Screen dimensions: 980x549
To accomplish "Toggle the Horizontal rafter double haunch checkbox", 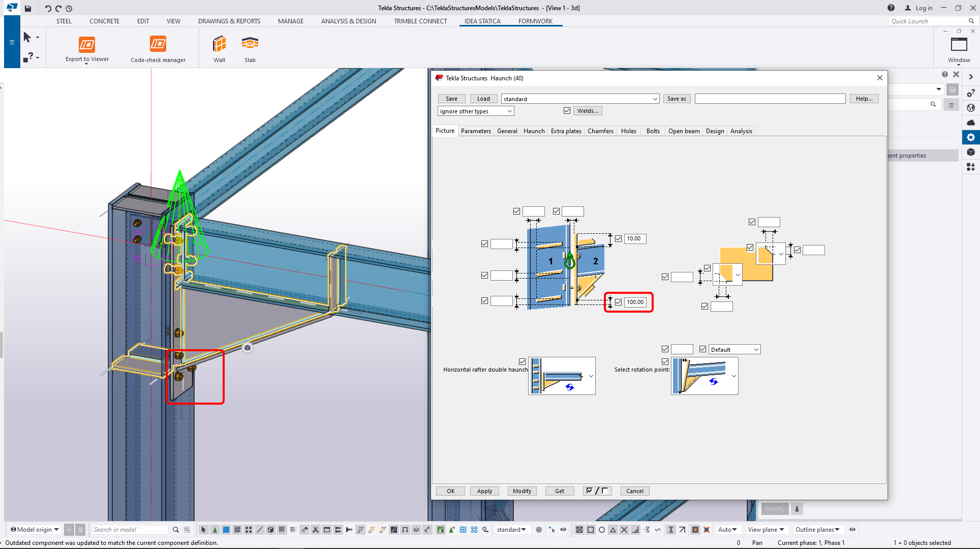I will [522, 362].
